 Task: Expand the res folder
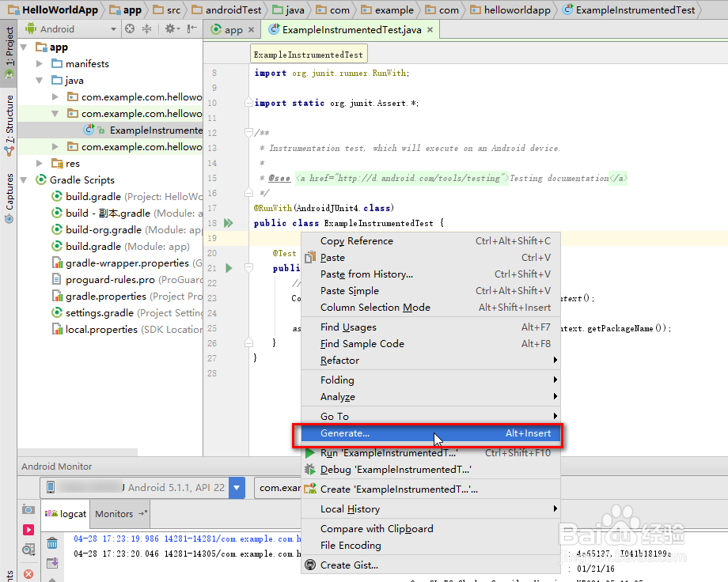point(40,164)
